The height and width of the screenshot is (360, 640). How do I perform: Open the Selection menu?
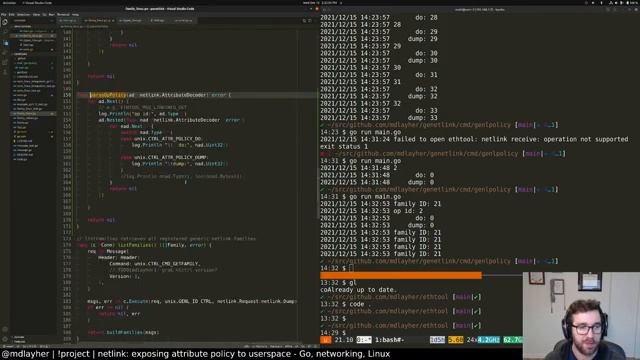pyautogui.click(x=23, y=14)
